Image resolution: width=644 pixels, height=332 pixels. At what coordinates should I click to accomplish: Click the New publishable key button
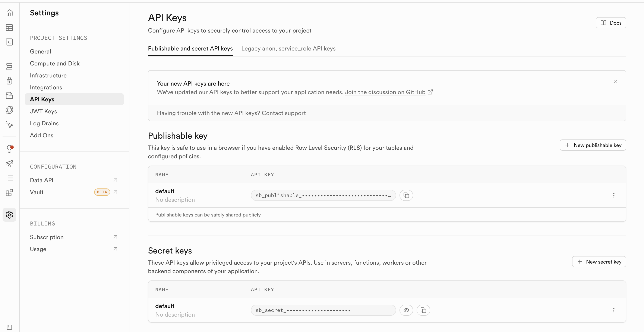pyautogui.click(x=593, y=145)
